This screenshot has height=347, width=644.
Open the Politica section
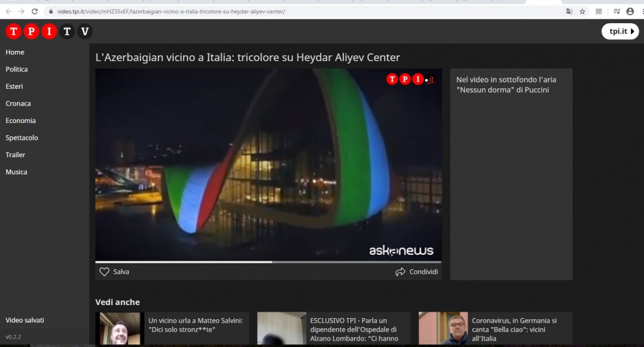[x=17, y=70]
